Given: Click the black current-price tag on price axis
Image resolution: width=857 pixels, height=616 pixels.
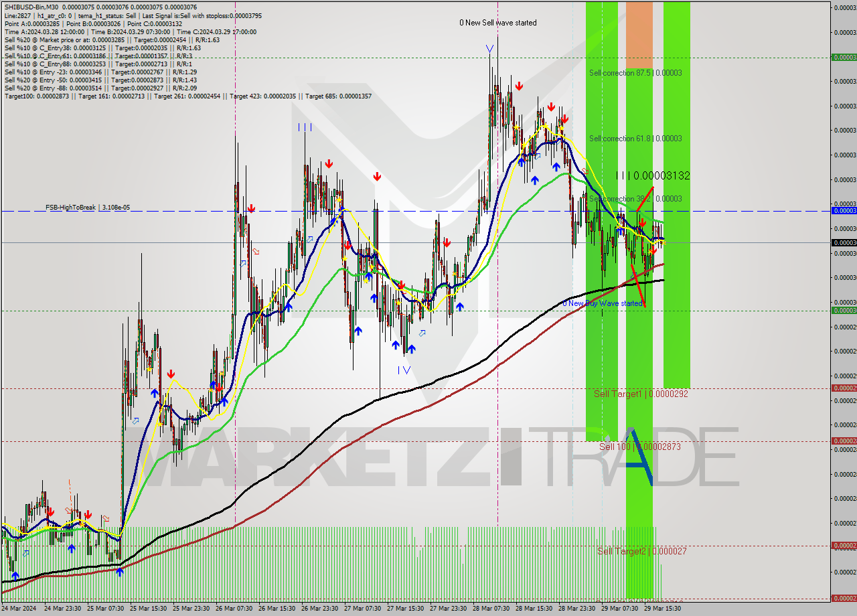Looking at the screenshot, I should tap(844, 242).
